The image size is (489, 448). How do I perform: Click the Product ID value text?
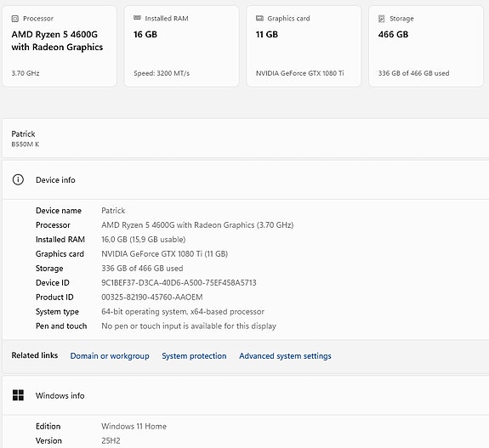[x=152, y=297]
